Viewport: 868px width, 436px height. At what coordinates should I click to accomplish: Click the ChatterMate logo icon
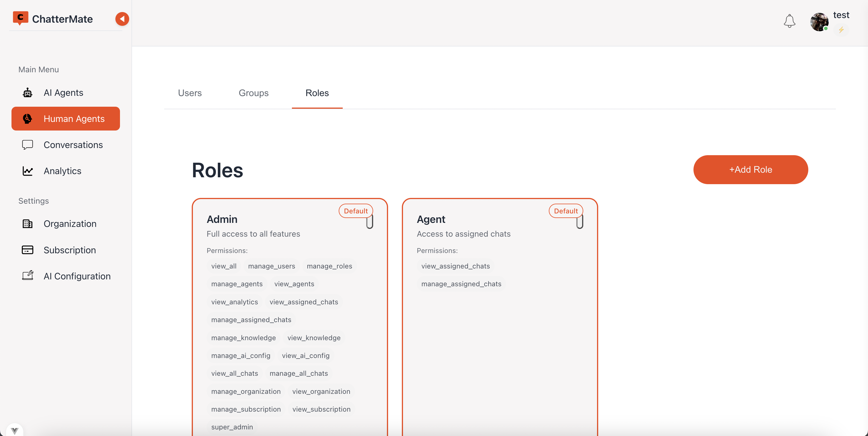20,18
